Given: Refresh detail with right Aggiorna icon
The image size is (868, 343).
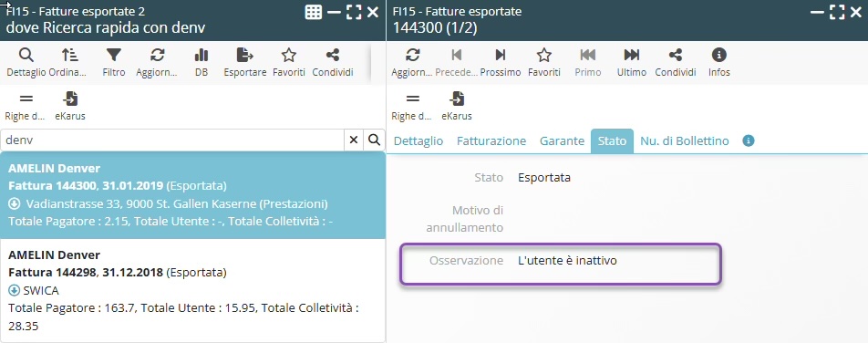Looking at the screenshot, I should click(412, 56).
